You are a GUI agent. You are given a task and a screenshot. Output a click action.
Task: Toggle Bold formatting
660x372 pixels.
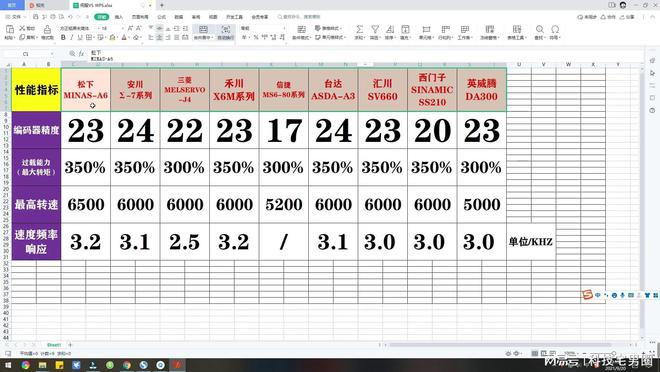coord(63,37)
